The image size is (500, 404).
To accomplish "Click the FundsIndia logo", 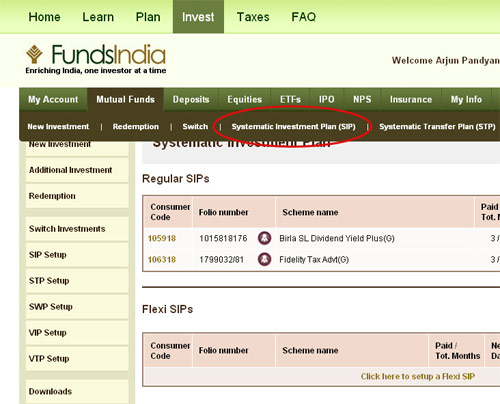I will 96,59.
